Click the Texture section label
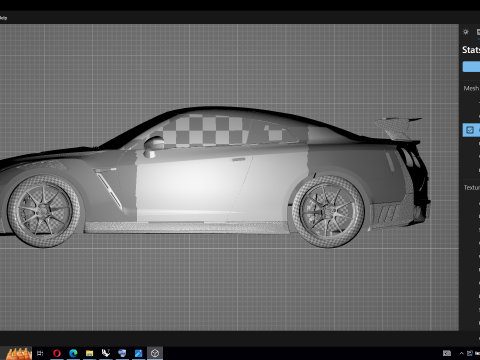The width and height of the screenshot is (480, 360). [472, 188]
